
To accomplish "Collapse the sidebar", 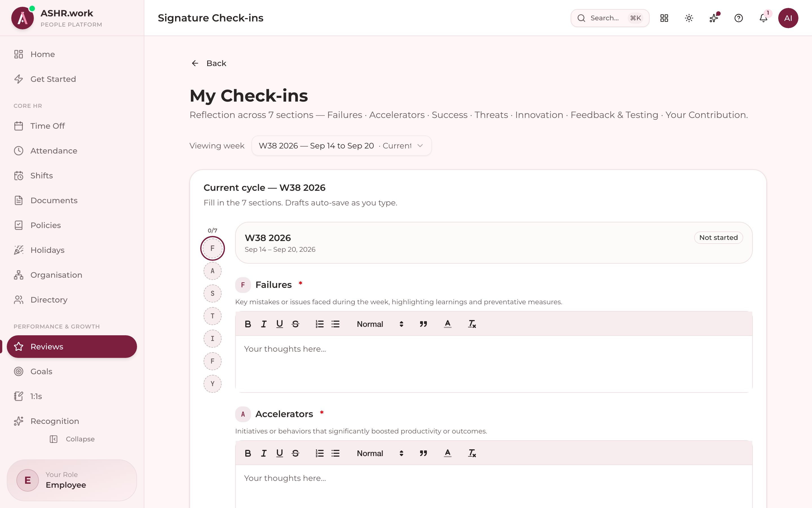I will [x=72, y=439].
